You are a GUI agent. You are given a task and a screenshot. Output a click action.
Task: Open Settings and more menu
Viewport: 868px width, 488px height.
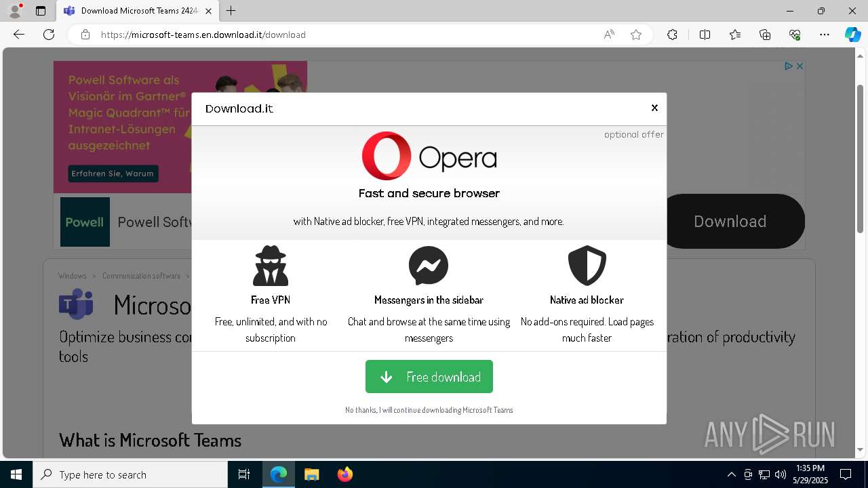click(825, 35)
